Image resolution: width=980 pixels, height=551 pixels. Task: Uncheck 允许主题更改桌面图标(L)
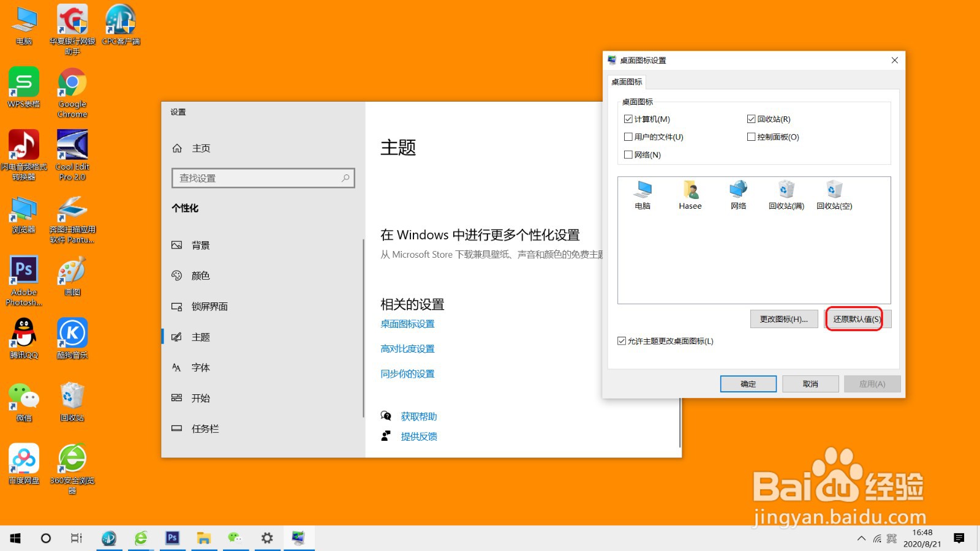[621, 341]
